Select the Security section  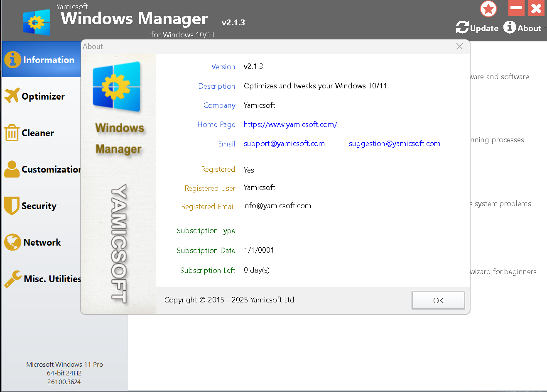42,206
